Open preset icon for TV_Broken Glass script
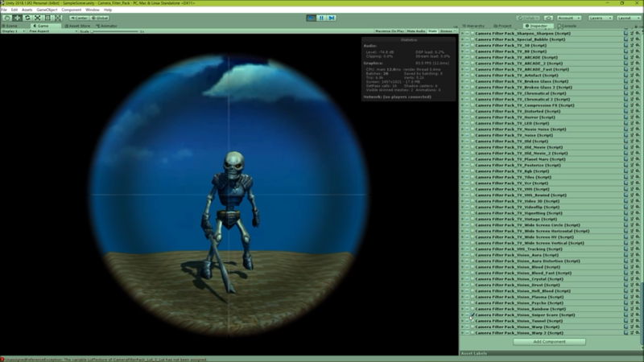644x362 pixels. pyautogui.click(x=632, y=81)
